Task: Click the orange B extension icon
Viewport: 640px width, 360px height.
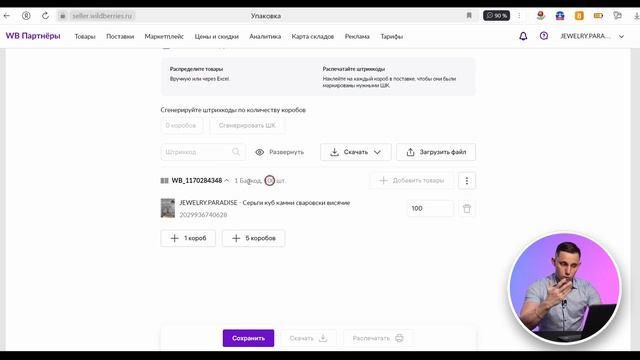Action: (579, 16)
